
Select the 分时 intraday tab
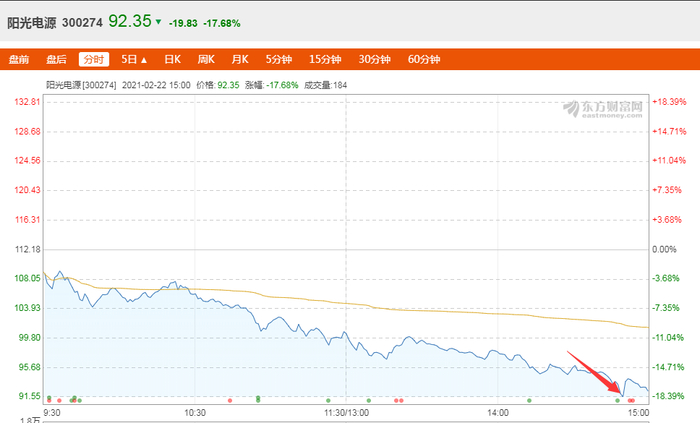click(x=94, y=59)
